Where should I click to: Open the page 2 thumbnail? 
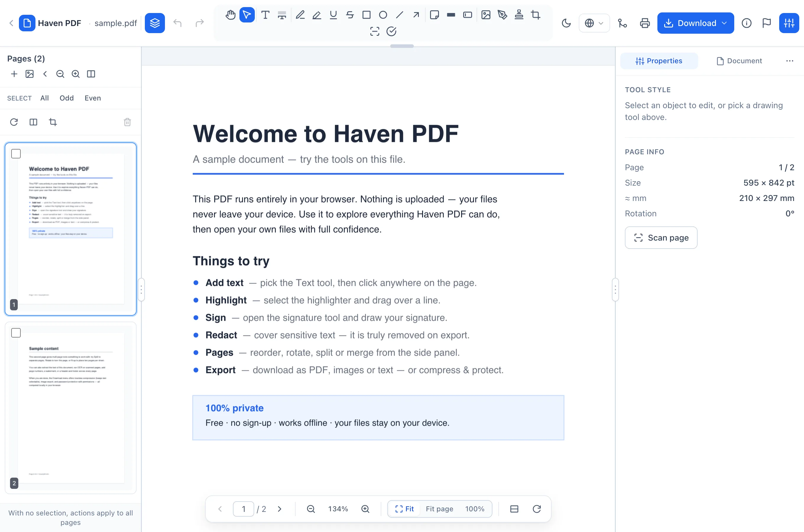pos(71,408)
